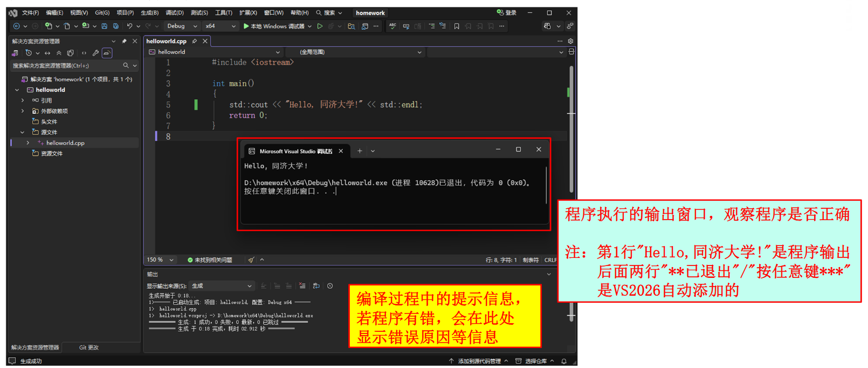Toggle Preview Selected Items button
This screenshot has height=368, width=868.
[x=107, y=53]
